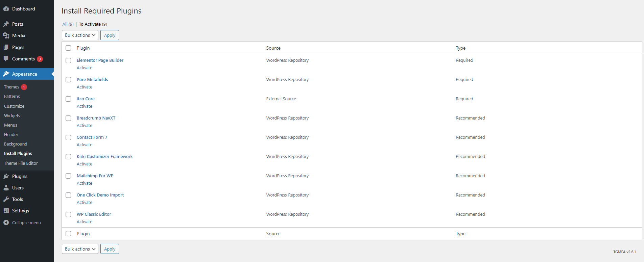Tick the Contact Form 7 checkbox

pos(68,137)
